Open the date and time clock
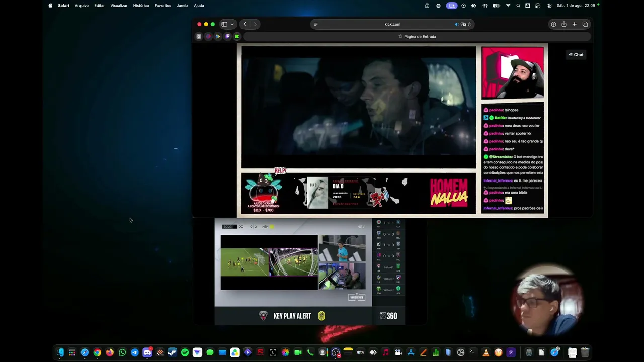Image resolution: width=644 pixels, height=362 pixels. coord(576,6)
